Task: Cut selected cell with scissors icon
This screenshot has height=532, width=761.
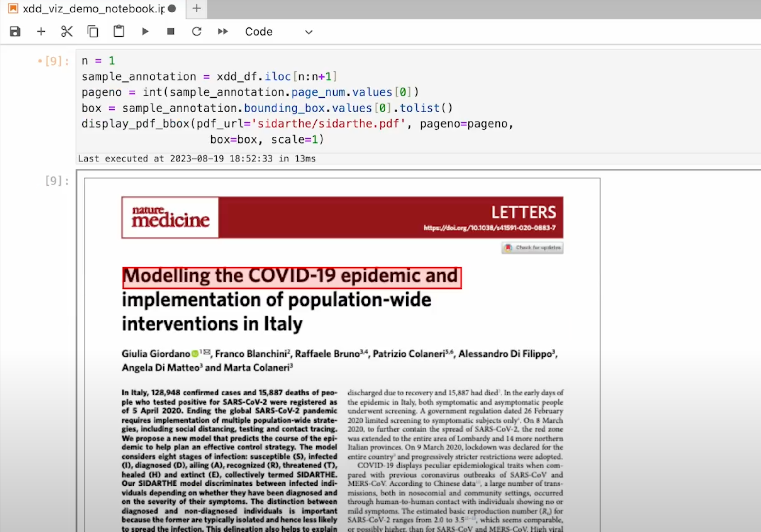Action: tap(67, 32)
